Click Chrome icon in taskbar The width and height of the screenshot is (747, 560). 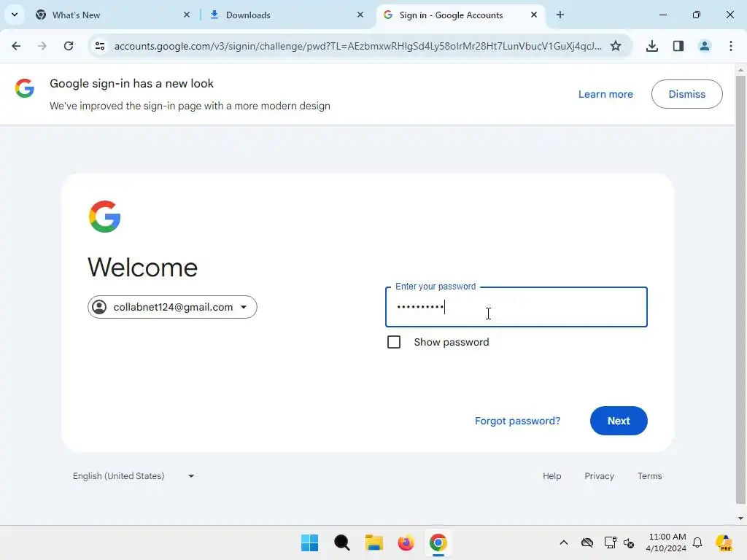(438, 542)
